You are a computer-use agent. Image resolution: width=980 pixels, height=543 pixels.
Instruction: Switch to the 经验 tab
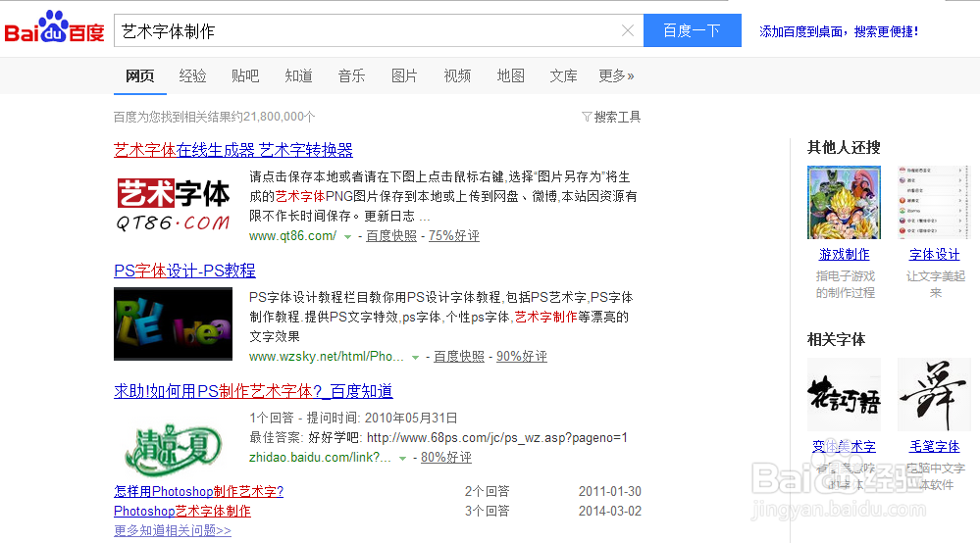pos(192,76)
